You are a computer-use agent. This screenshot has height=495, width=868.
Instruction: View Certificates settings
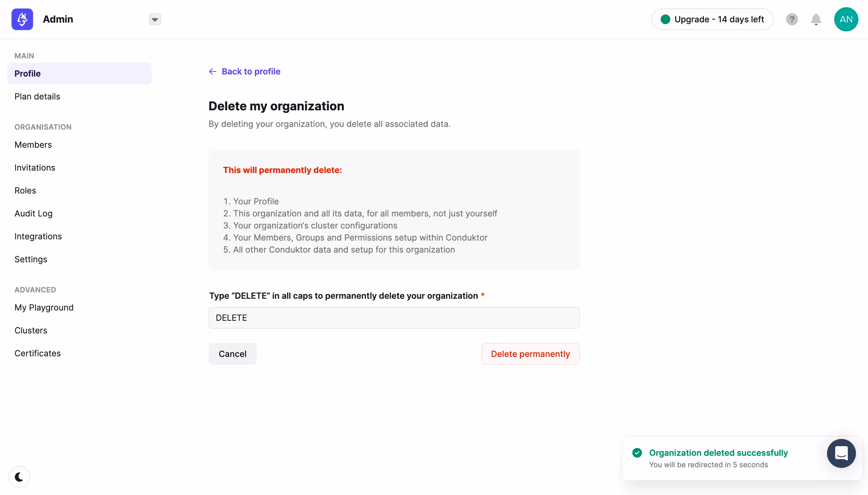tap(38, 353)
